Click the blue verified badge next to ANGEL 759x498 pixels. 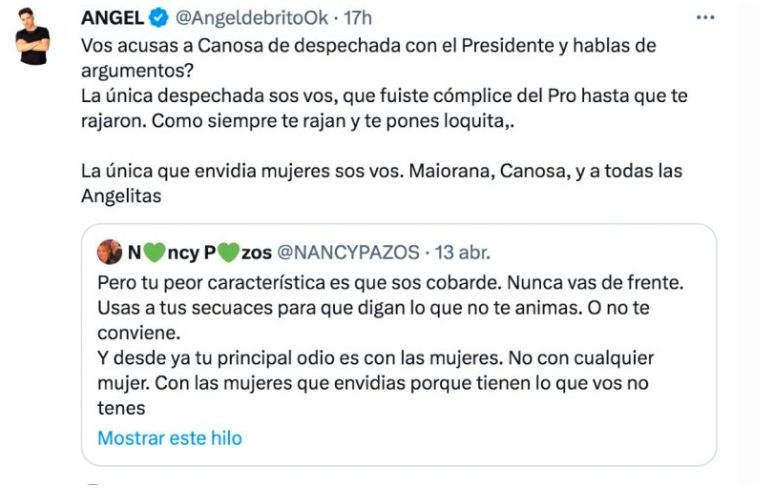click(157, 18)
